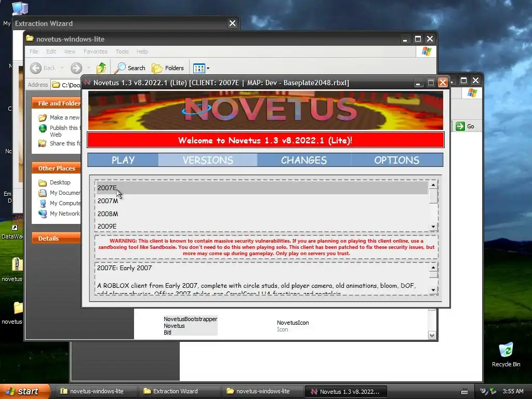Click the client list scroll down arrow
This screenshot has height=399, width=532.
(433, 227)
